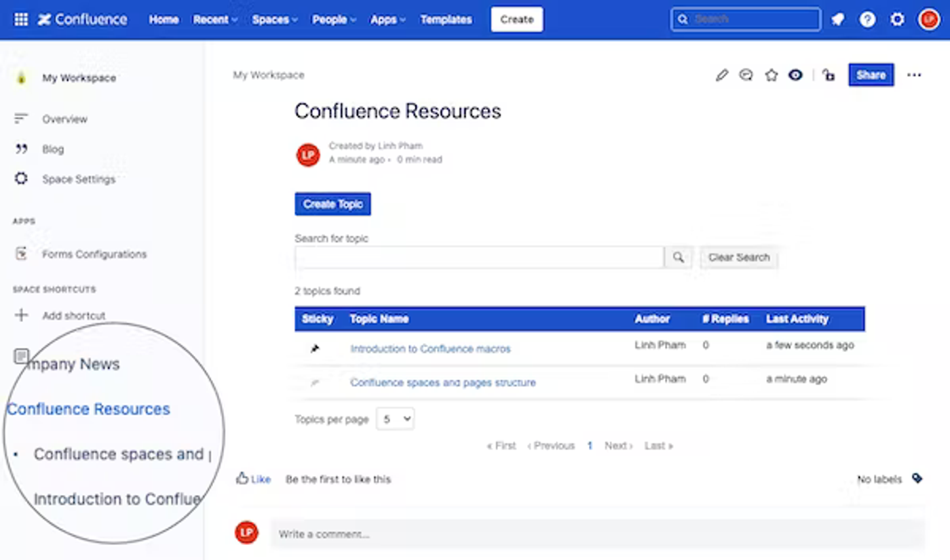Click the My Workspace space icon
The height and width of the screenshot is (560, 950).
pos(22,78)
